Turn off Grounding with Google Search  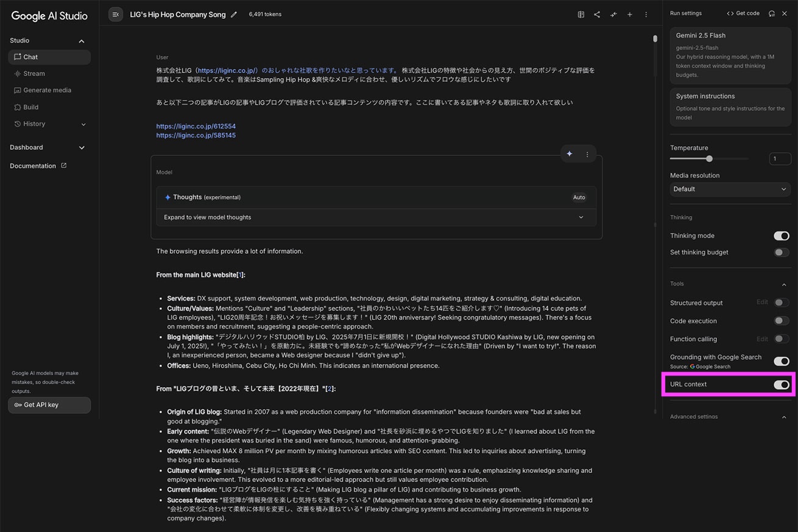pos(781,361)
